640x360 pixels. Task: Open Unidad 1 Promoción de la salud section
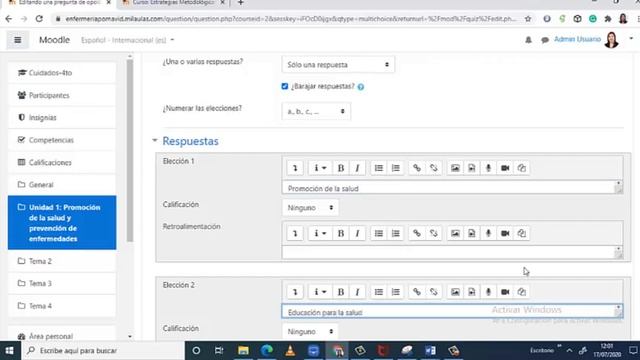click(62, 223)
